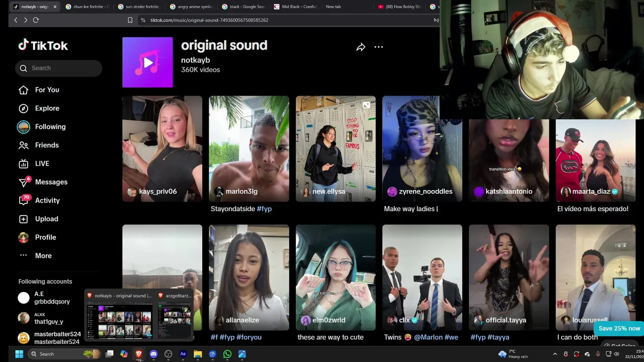This screenshot has height=362, width=644.
Task: Switch to chun lee fortnite tab
Action: point(87,7)
